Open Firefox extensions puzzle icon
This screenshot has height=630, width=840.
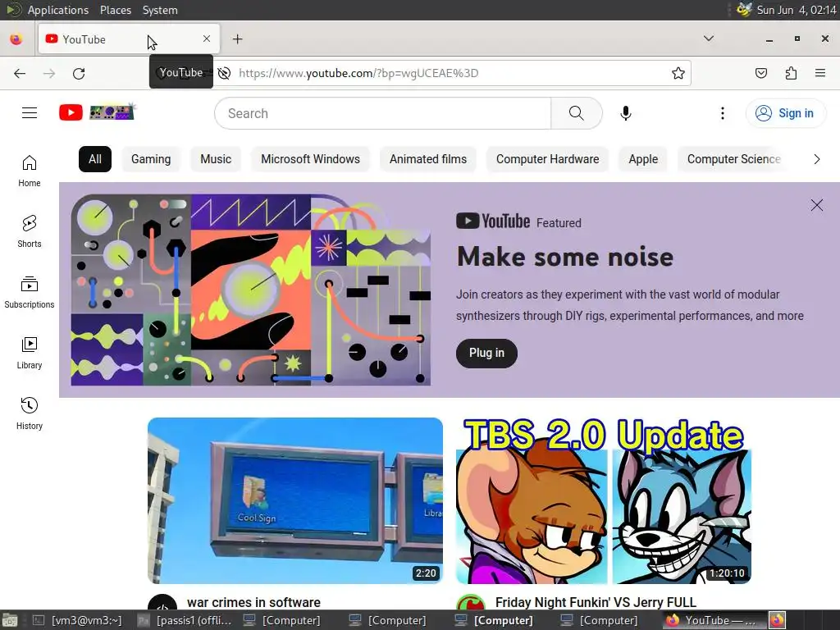point(791,73)
